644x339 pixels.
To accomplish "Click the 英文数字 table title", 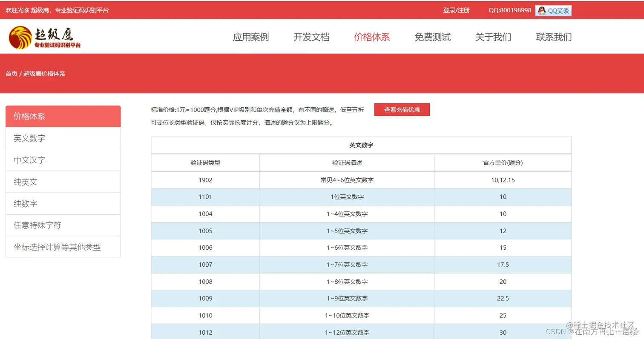I will click(361, 145).
